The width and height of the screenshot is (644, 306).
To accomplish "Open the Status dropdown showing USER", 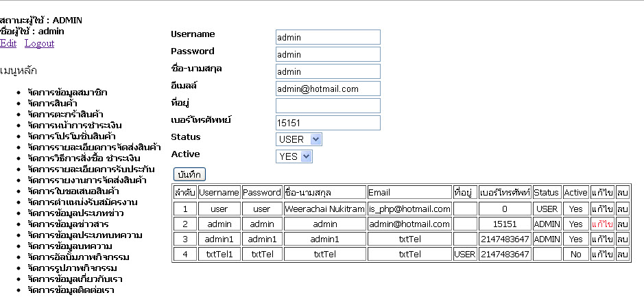I will coord(298,139).
